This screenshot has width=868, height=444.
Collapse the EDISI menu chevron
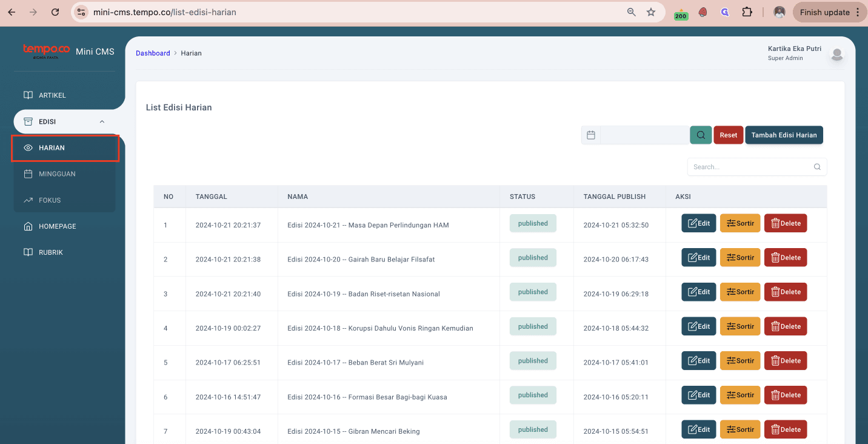coord(102,122)
